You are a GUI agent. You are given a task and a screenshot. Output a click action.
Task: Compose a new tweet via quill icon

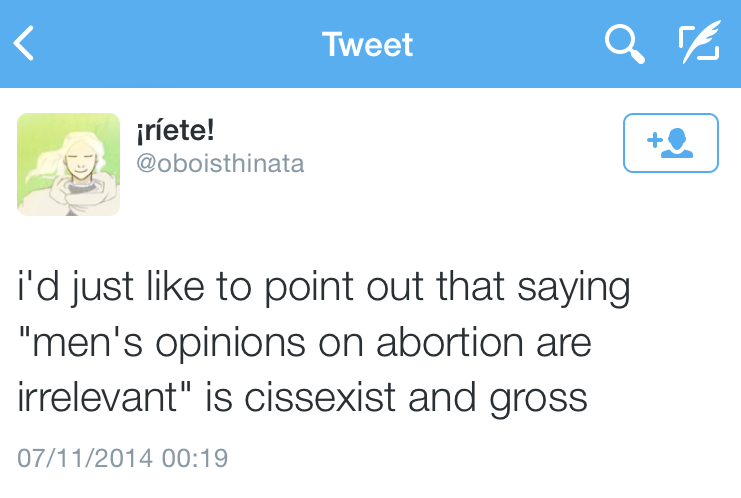pyautogui.click(x=698, y=44)
